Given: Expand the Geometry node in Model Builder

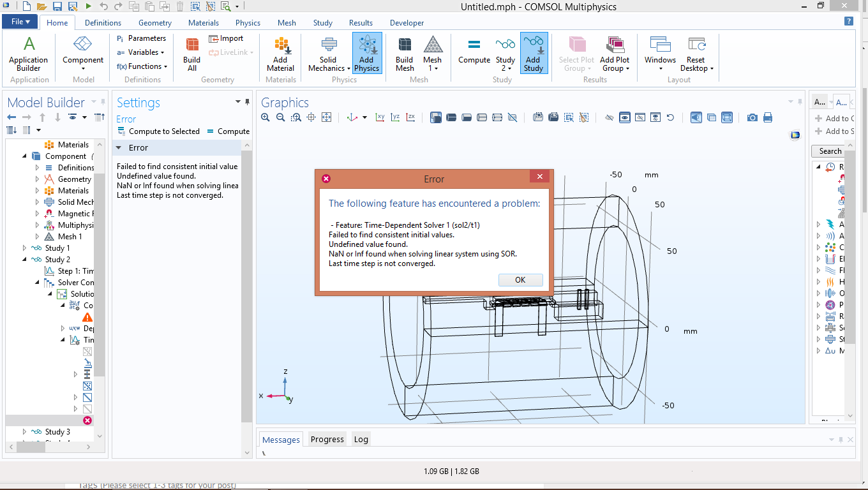Looking at the screenshot, I should pyautogui.click(x=37, y=179).
